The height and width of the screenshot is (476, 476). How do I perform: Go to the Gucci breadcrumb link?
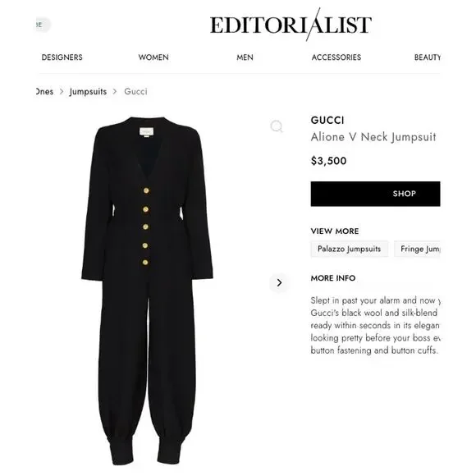[x=135, y=91]
